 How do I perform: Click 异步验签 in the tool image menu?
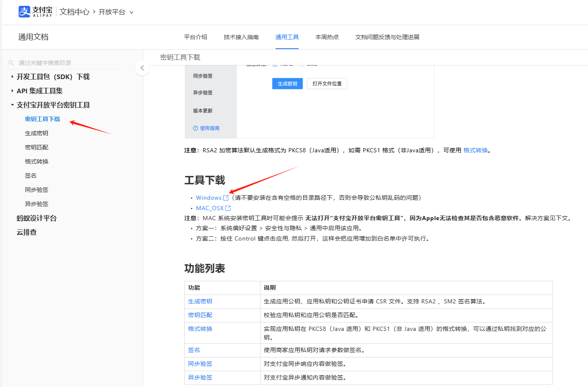[203, 92]
